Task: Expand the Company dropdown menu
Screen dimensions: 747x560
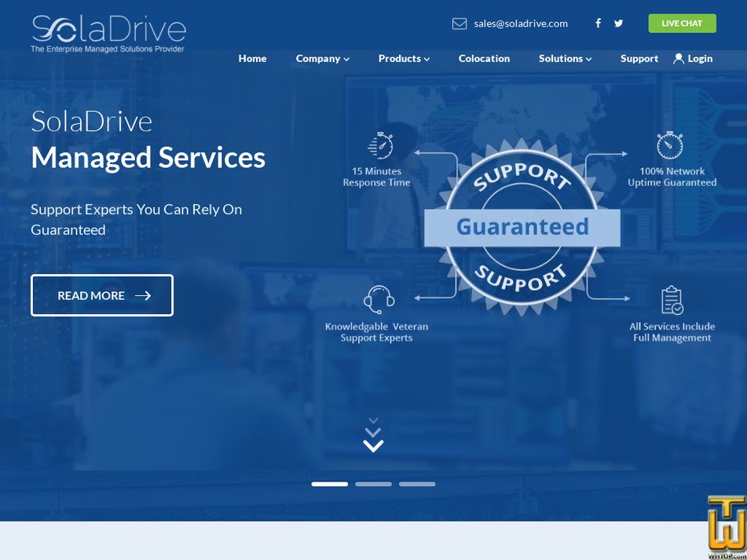Action: pyautogui.click(x=323, y=59)
